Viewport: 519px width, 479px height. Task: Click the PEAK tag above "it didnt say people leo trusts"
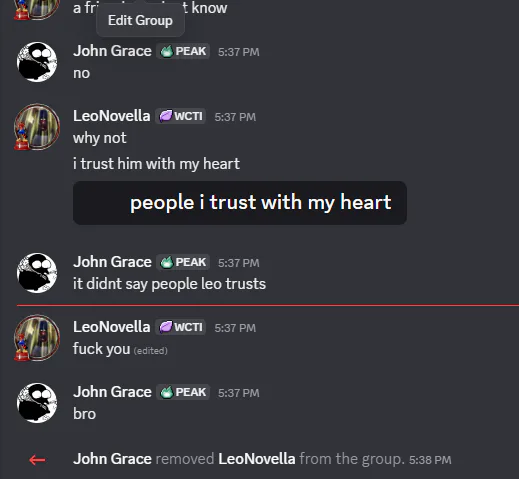tap(183, 262)
